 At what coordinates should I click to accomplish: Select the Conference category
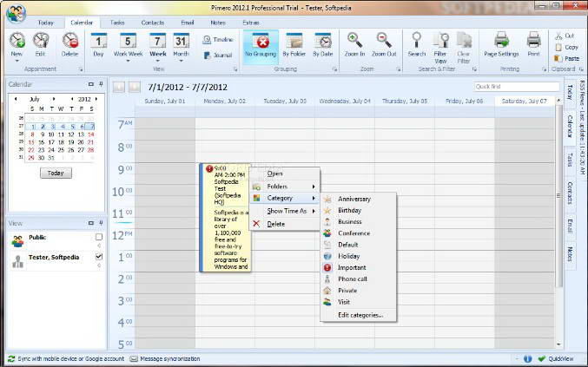click(358, 233)
